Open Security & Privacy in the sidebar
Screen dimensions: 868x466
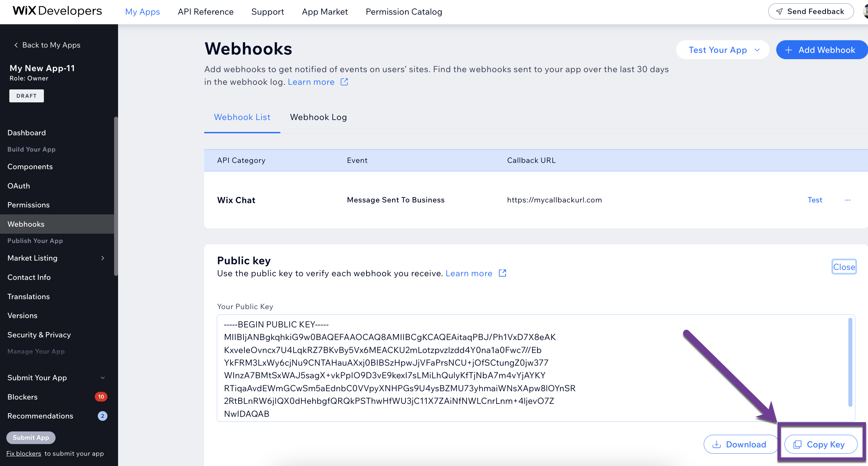click(39, 335)
